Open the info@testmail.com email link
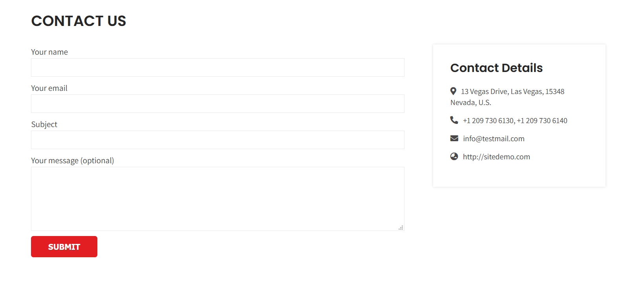 (494, 138)
